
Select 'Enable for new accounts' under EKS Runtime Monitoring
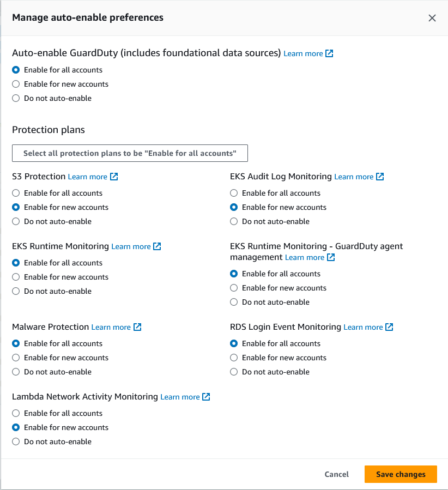coord(16,277)
